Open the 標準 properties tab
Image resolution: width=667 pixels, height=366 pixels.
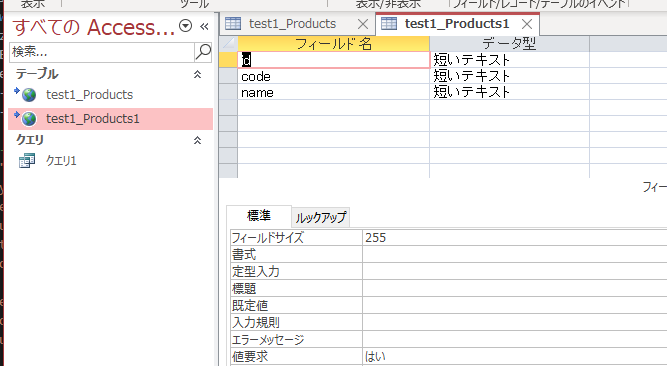point(259,216)
